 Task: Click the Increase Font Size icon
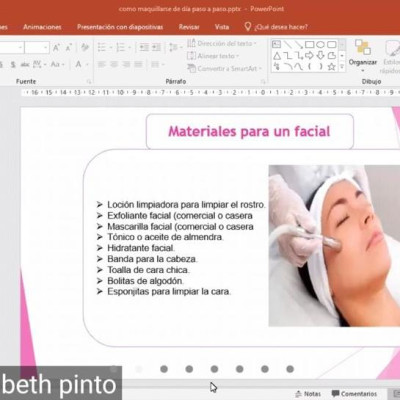click(56, 48)
